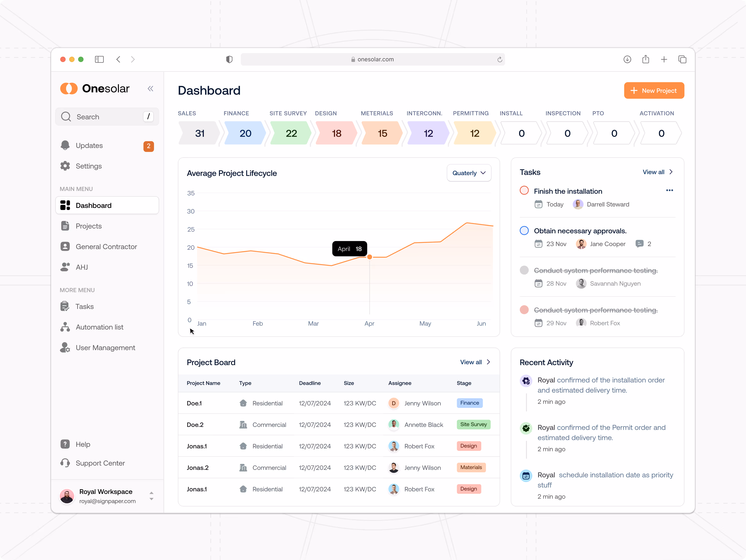
Task: Open User Management icon in sidebar
Action: tap(65, 347)
